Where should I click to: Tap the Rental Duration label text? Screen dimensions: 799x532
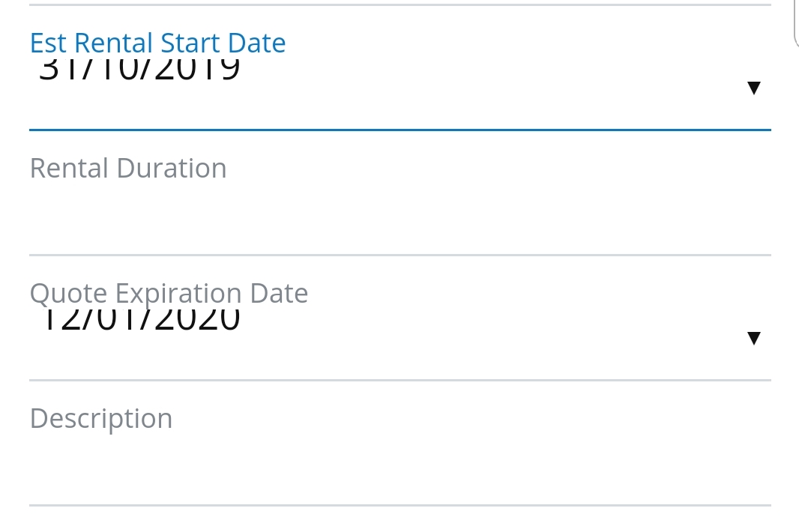128,168
